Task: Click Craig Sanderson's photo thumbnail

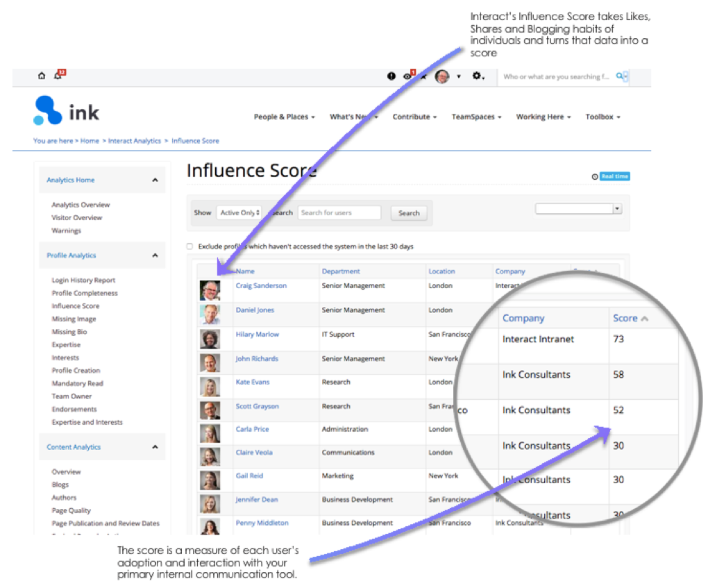Action: 210,290
